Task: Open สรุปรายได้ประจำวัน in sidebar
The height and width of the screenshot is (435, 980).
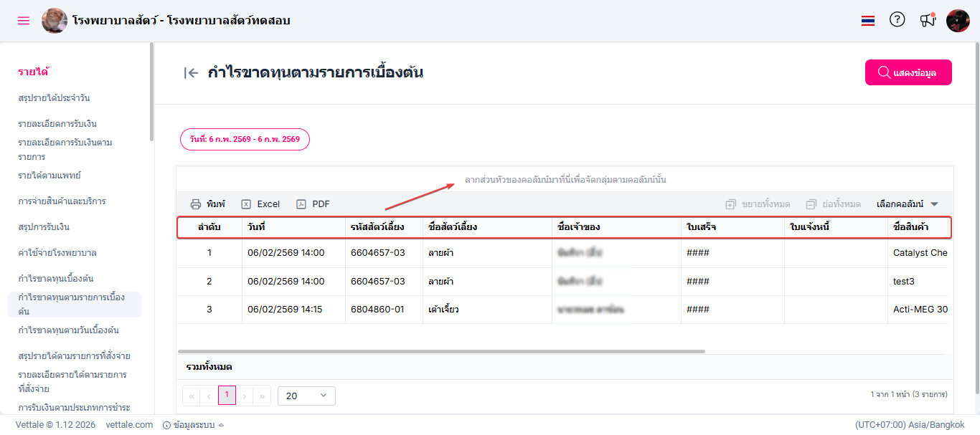Action: 54,98
